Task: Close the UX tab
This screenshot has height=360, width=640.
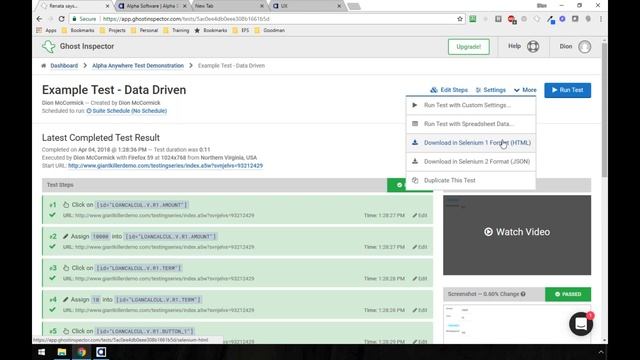Action: coord(339,6)
